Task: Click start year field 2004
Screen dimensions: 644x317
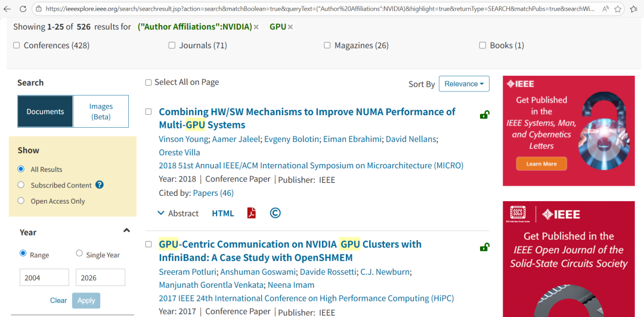Action: pos(44,278)
